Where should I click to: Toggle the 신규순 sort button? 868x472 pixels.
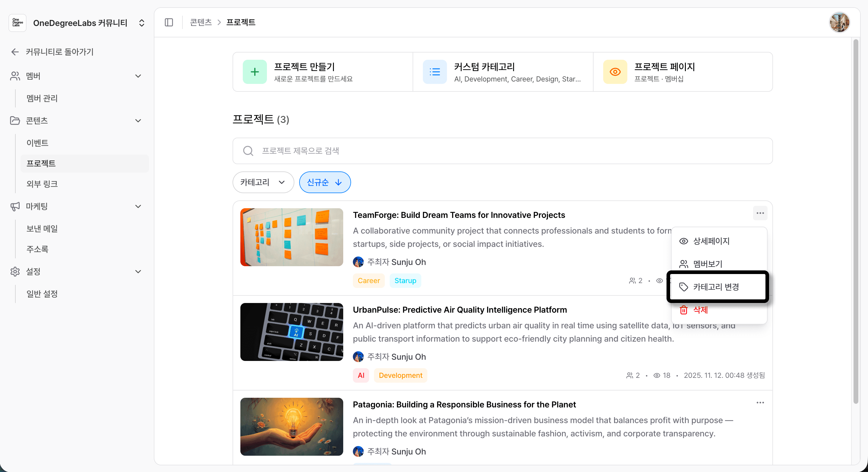[x=325, y=182]
